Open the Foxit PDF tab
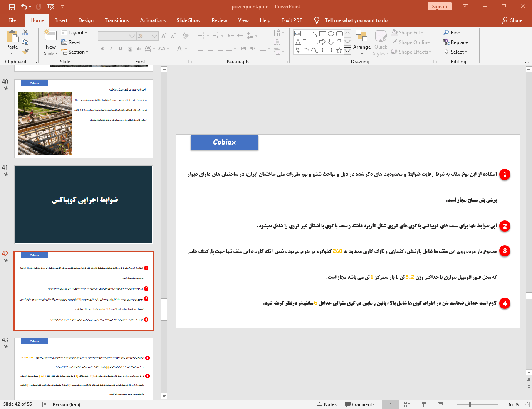Image resolution: width=532 pixels, height=409 pixels. click(x=292, y=20)
